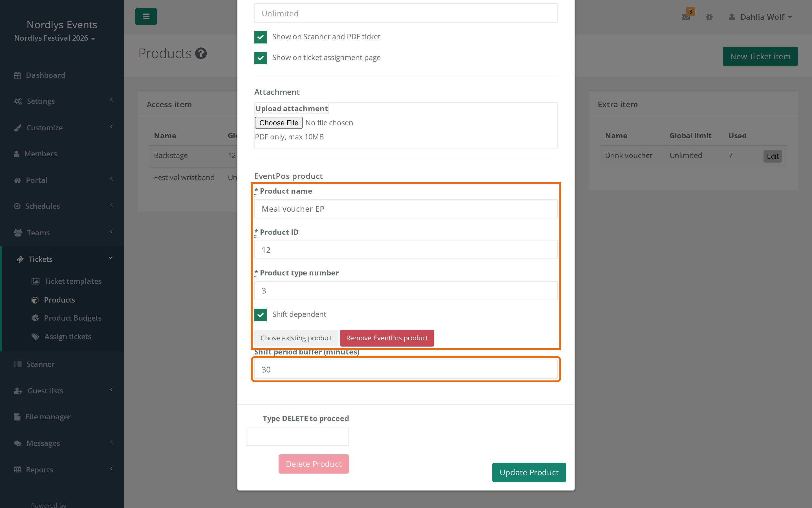
Task: Uncheck Show on ticket assignment page
Action: (261, 58)
